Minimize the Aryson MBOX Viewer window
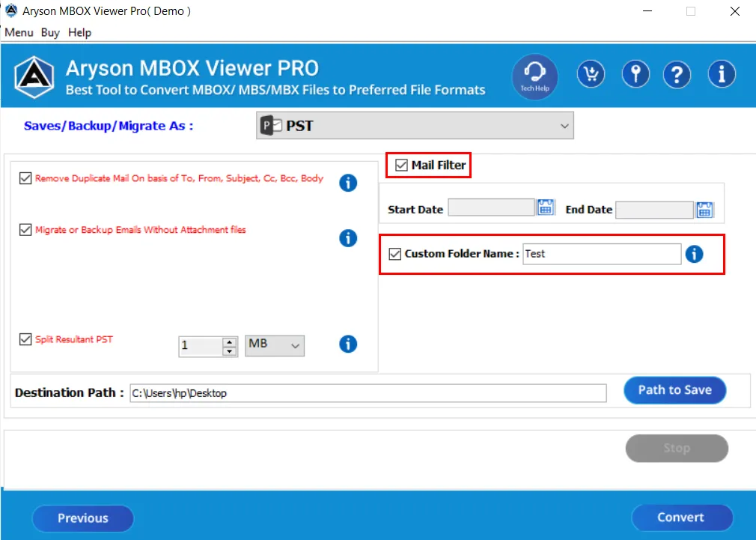This screenshot has width=756, height=540. [647, 11]
